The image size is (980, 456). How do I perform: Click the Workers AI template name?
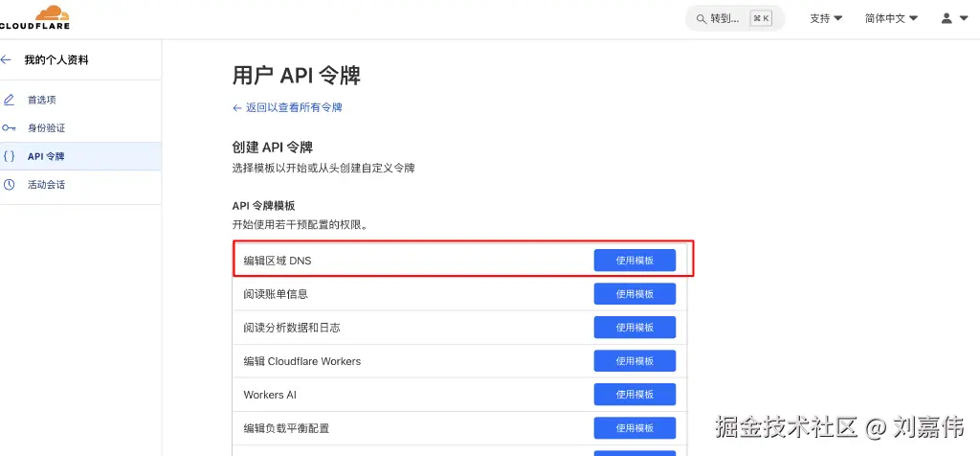pos(270,395)
